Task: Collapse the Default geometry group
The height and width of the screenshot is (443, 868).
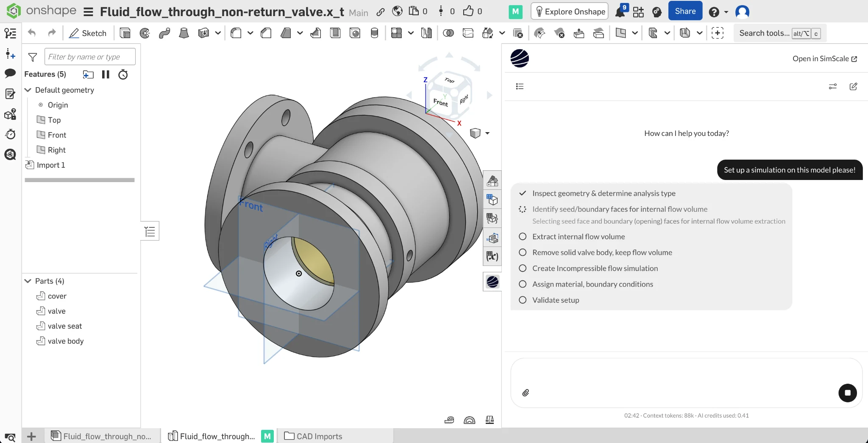Action: [28, 90]
